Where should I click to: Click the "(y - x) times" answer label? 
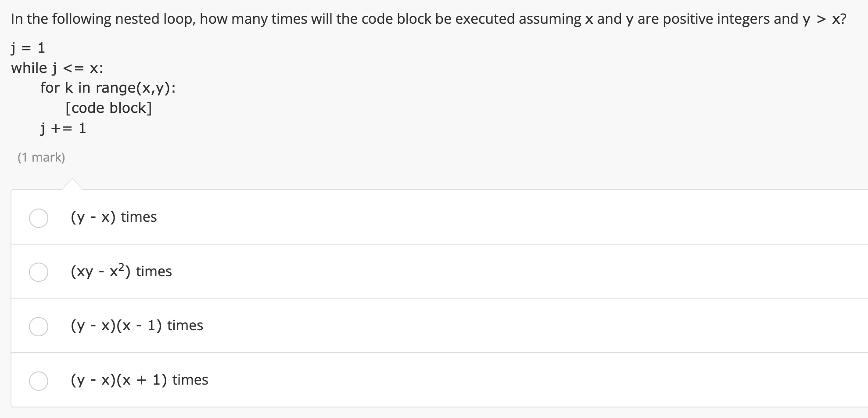pos(114,217)
